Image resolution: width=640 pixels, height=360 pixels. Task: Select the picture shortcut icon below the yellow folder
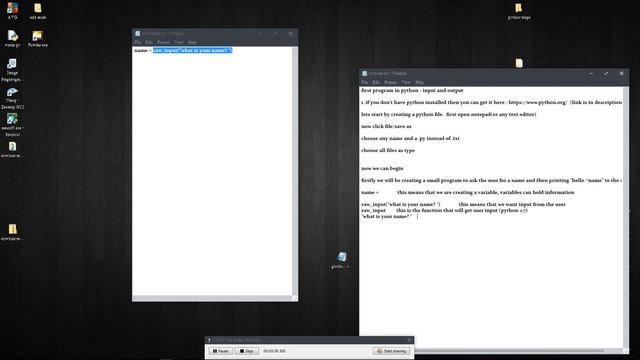point(38,36)
